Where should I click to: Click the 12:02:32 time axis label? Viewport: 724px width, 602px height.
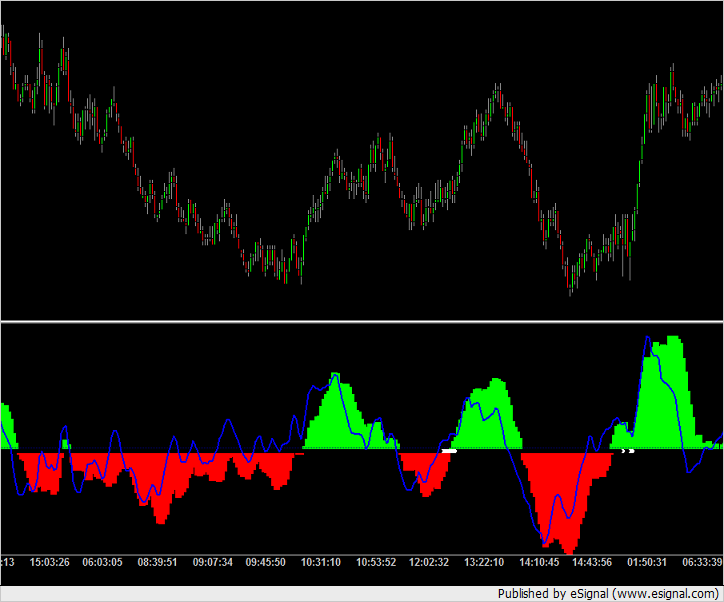pyautogui.click(x=429, y=562)
